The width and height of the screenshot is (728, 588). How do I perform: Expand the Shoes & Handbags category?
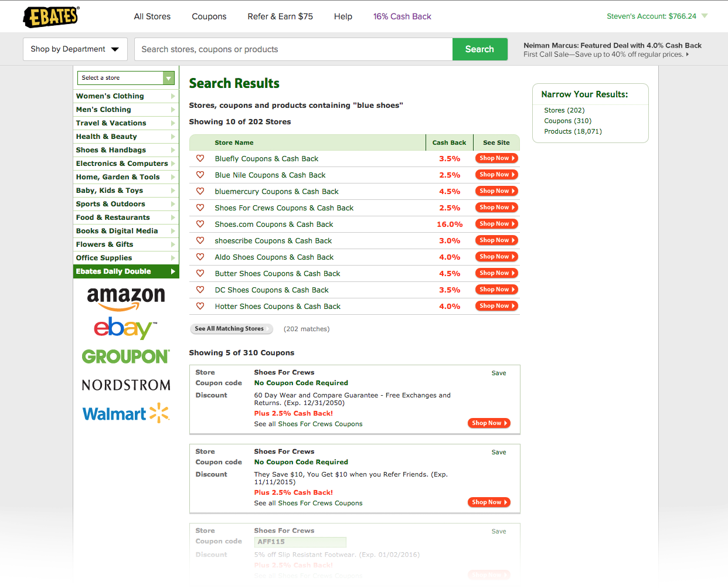[126, 150]
